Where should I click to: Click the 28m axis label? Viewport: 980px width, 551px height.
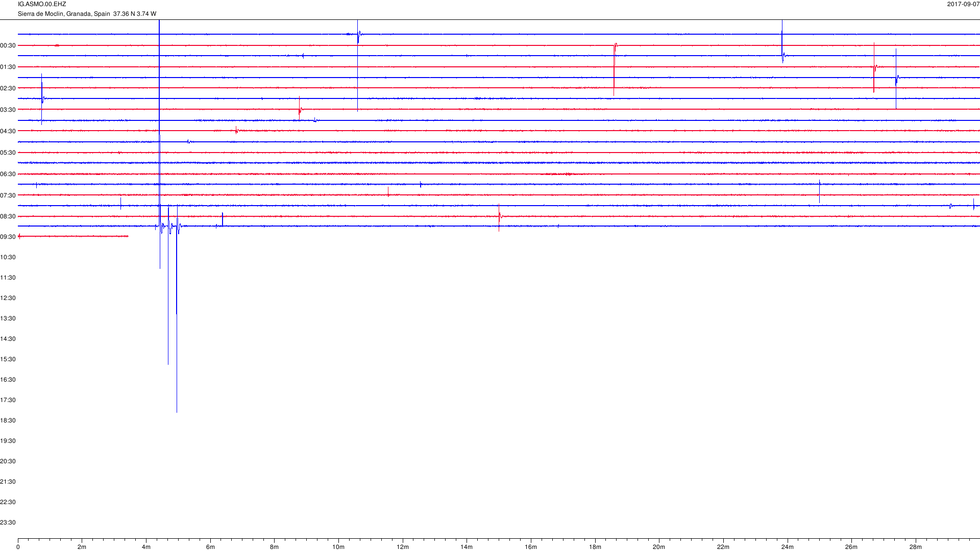tap(916, 547)
